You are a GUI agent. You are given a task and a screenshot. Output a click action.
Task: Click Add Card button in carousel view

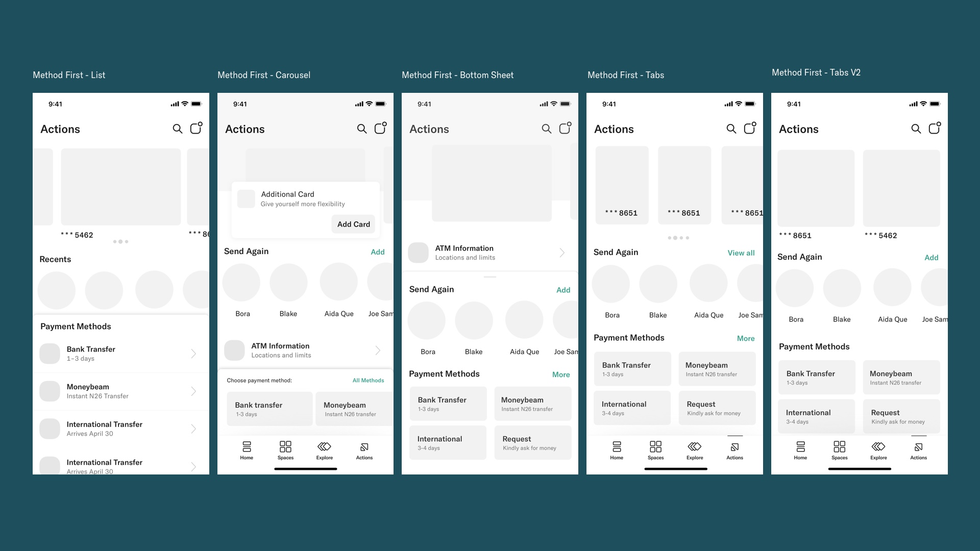point(353,223)
